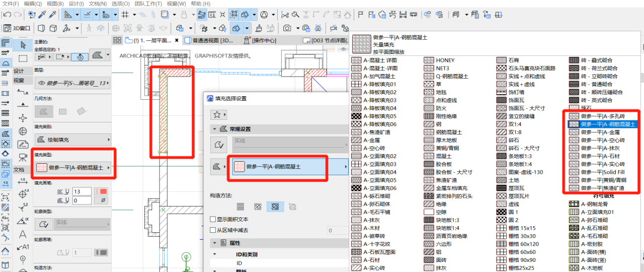Click the grid snap icon in toolbar
The height and width of the screenshot is (272, 644).
pos(126,15)
